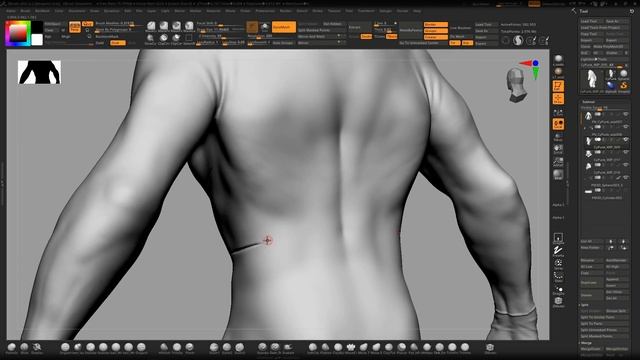Screen dimensions: 640x360
Task: Click the cube icon below the stroke icons
Action: click(558, 302)
